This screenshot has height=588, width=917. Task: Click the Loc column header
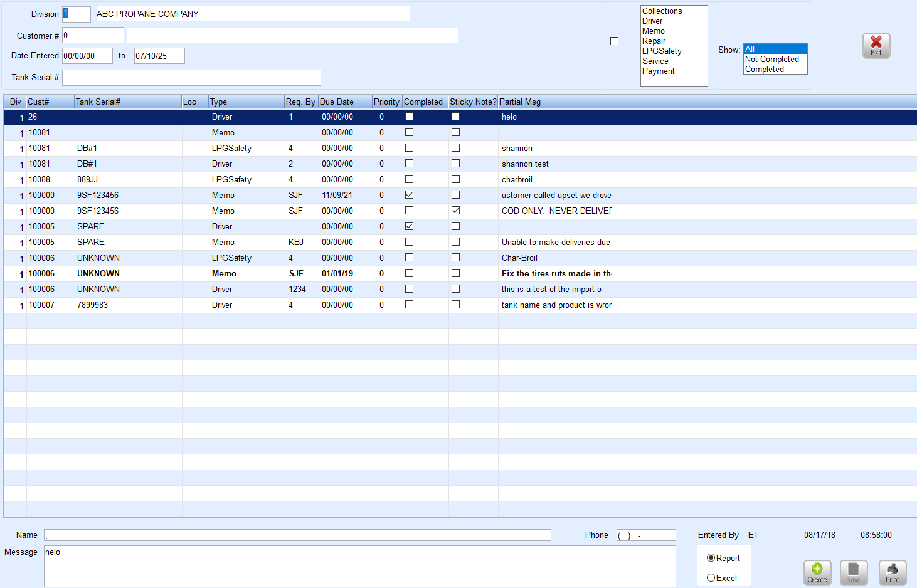point(195,102)
